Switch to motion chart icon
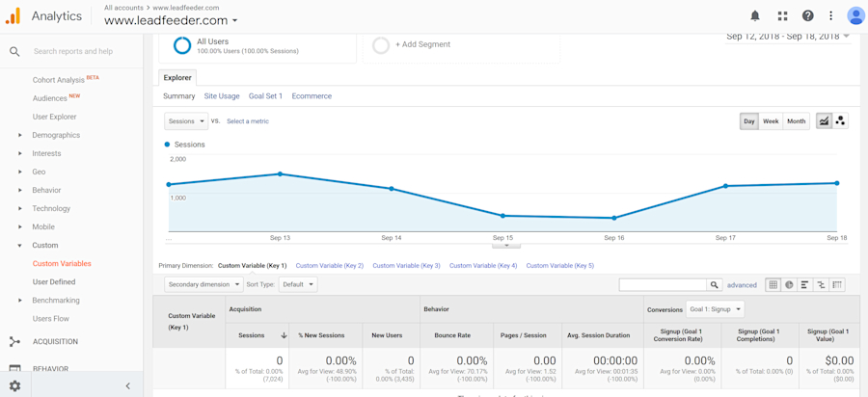The height and width of the screenshot is (397, 868). 840,121
